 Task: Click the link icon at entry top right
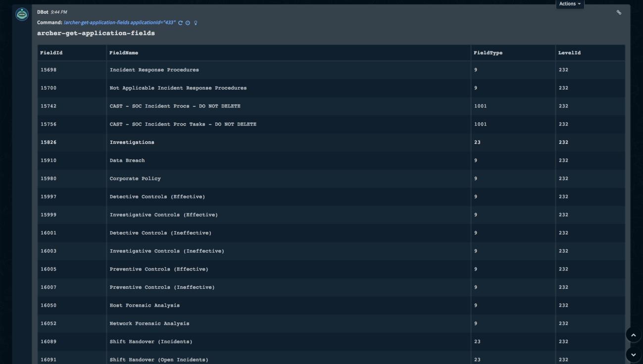[x=619, y=12]
